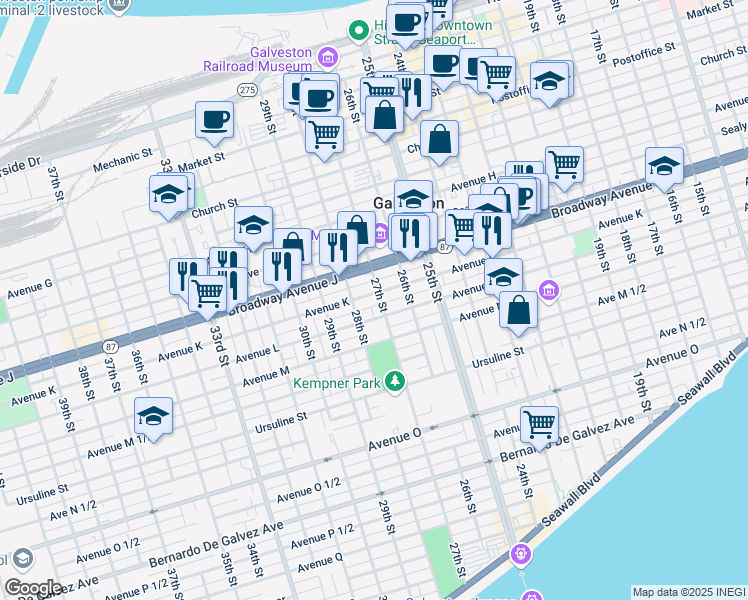Open the restaurant marker above Broadway Avenue J label
Image resolution: width=748 pixels, height=600 pixels.
coord(282,269)
